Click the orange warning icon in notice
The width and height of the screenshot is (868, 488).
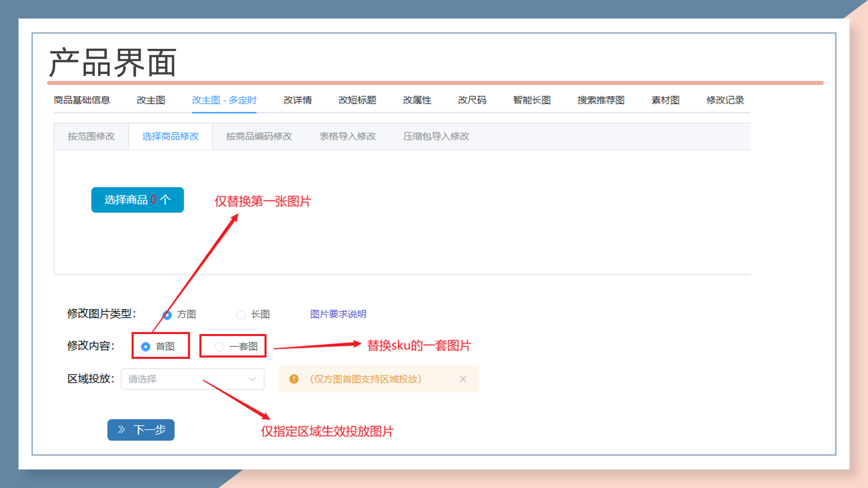click(x=294, y=379)
